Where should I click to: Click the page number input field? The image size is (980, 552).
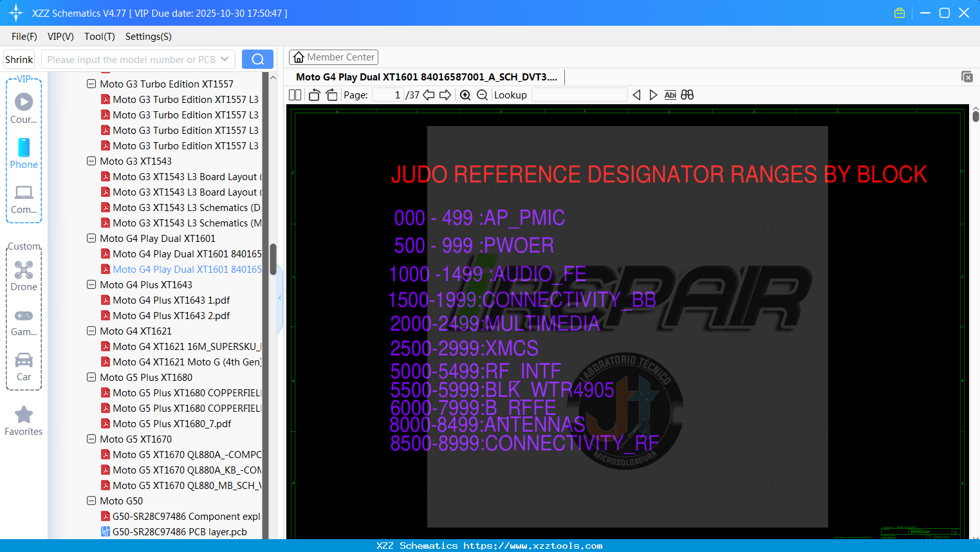388,95
